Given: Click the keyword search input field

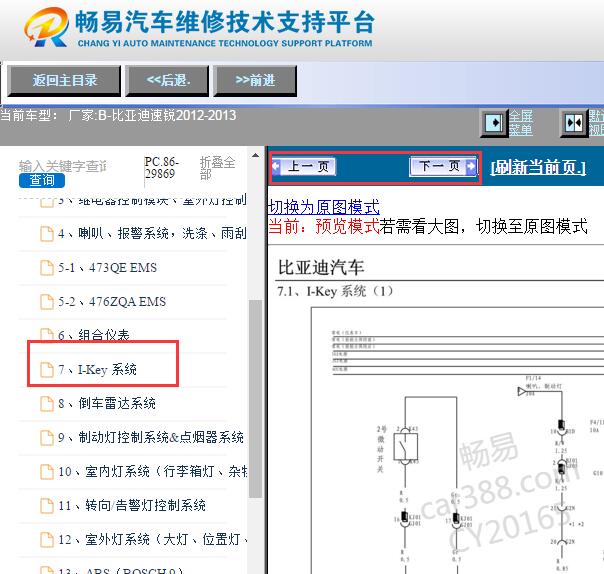Looking at the screenshot, I should (63, 166).
